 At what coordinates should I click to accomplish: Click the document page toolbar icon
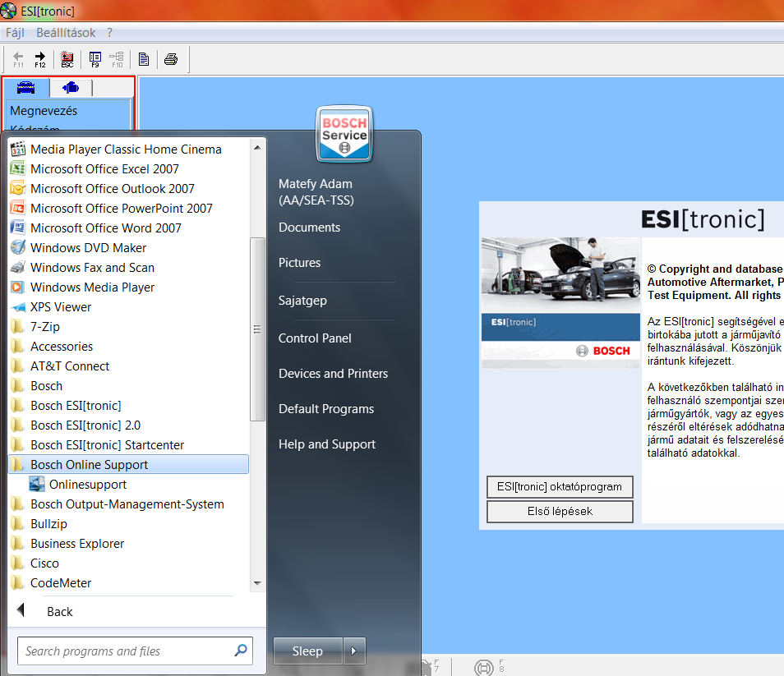pyautogui.click(x=144, y=59)
